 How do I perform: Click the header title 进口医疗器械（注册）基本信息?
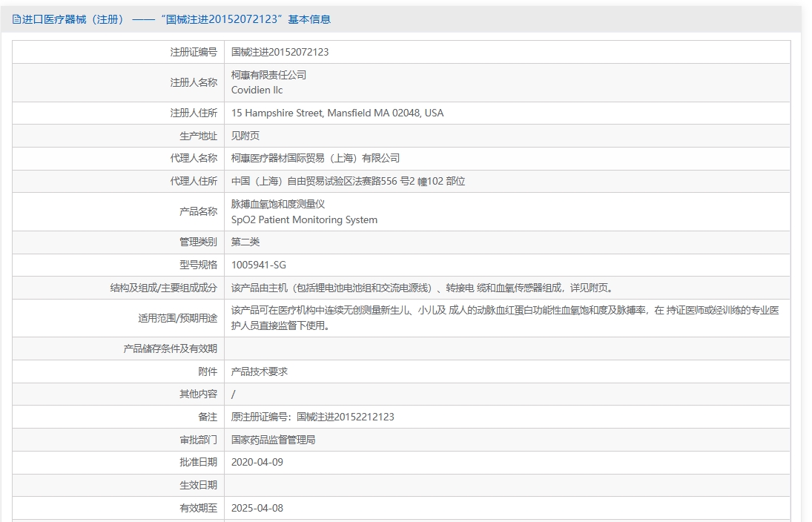[176, 20]
